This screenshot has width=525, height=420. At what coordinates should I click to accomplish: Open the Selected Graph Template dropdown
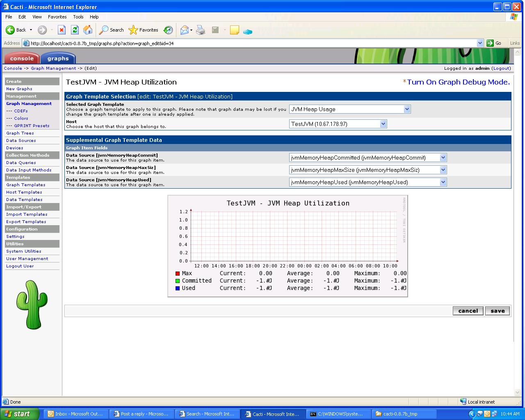tap(350, 109)
